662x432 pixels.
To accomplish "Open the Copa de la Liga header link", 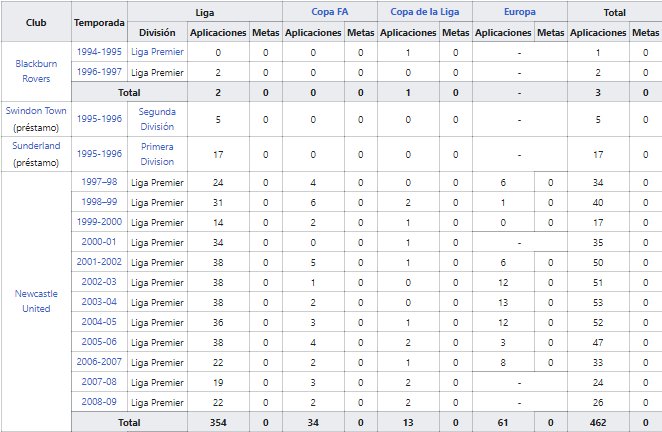I will 425,12.
